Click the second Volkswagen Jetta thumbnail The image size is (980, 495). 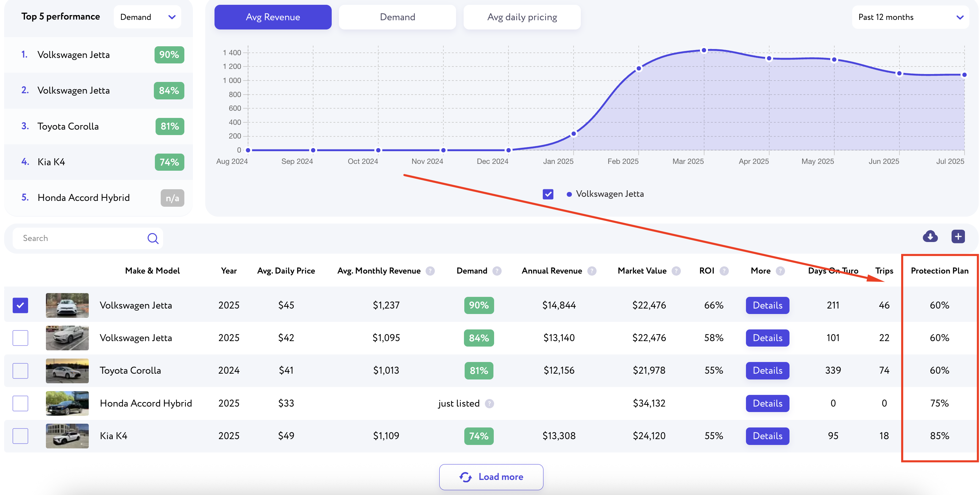coord(68,338)
